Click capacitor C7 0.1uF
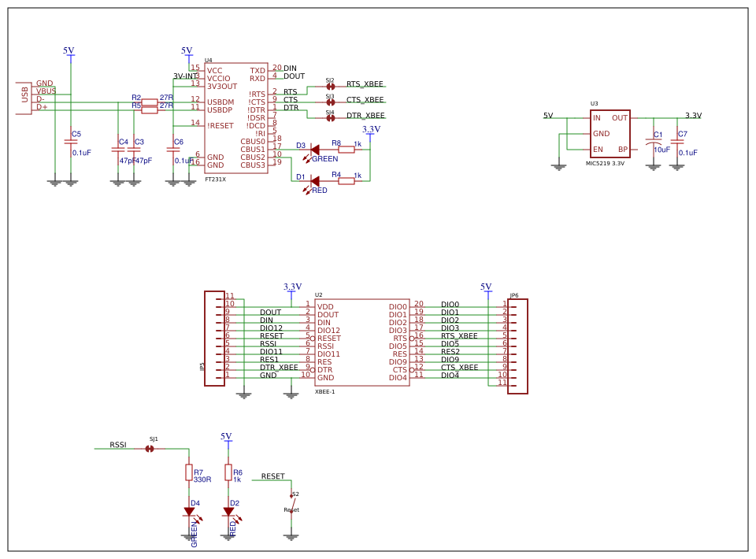756x559 pixels. tap(677, 142)
